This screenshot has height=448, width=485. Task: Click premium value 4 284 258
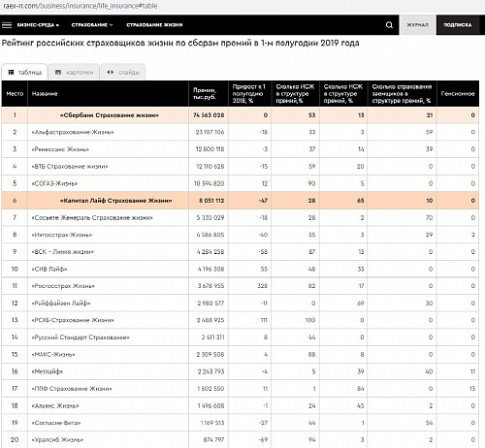point(210,252)
